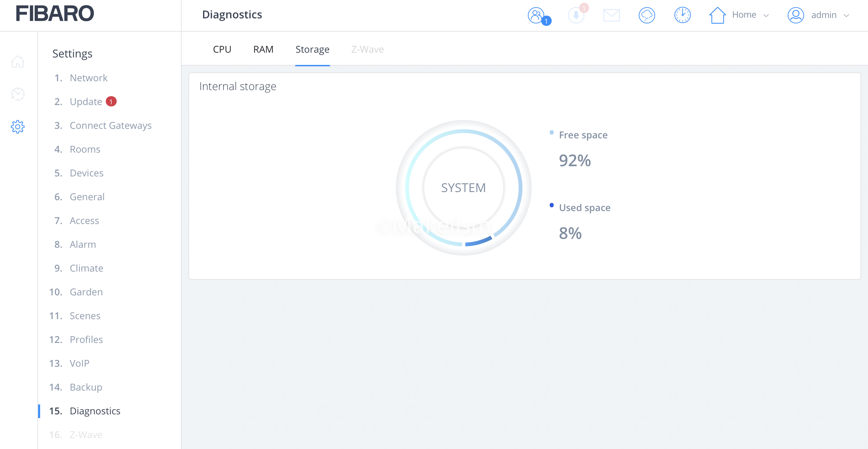Click the users icon in header
Viewport: 868px width, 449px height.
536,15
